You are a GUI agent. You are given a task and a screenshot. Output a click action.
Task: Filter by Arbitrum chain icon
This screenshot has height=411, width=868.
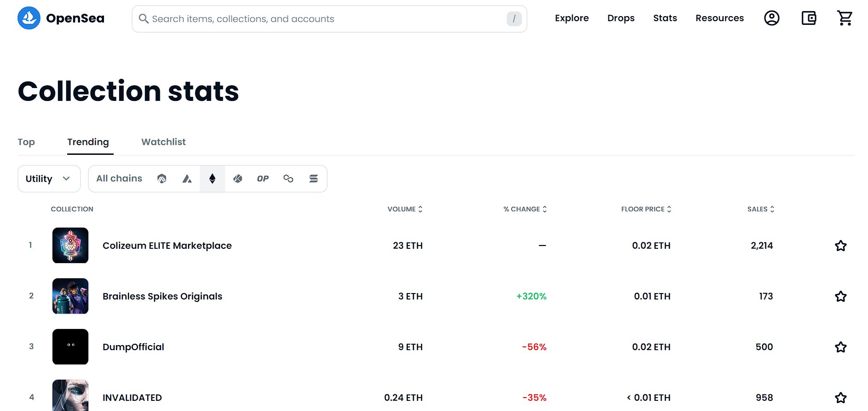click(162, 179)
